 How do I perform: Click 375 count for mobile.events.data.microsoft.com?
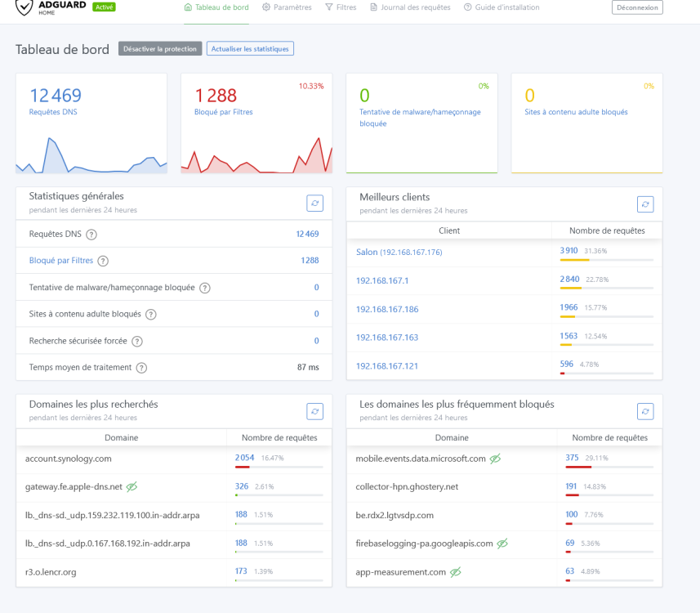[572, 458]
